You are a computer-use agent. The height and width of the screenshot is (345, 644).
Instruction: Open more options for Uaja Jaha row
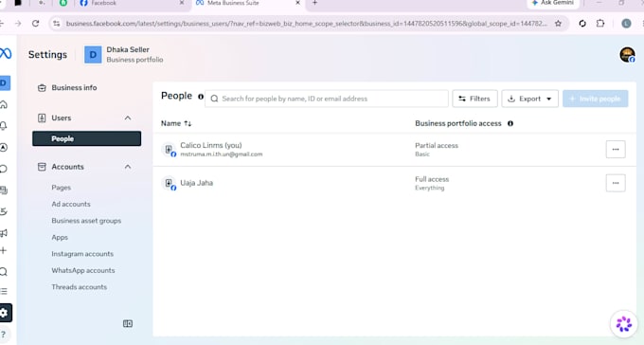[x=616, y=183]
